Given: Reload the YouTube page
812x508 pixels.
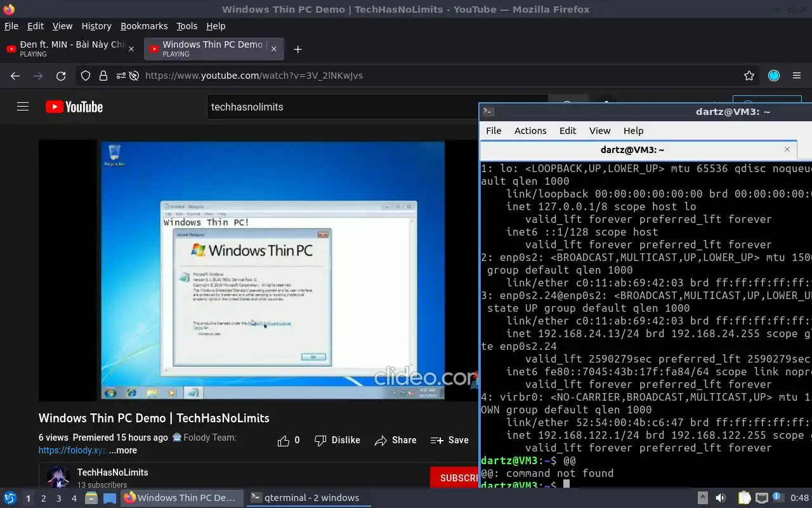Looking at the screenshot, I should [x=61, y=76].
